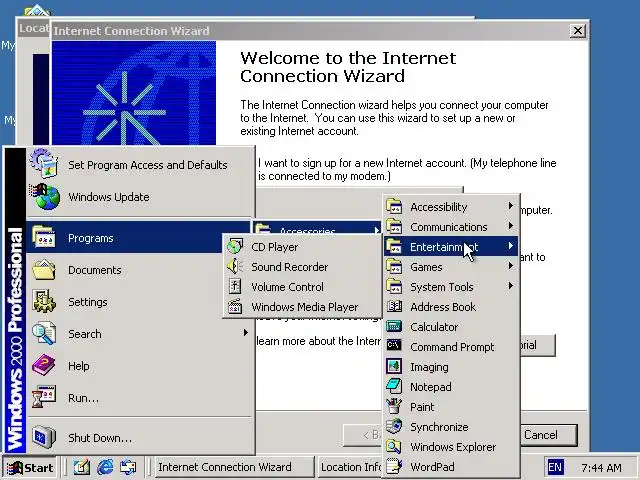This screenshot has height=480, width=640.
Task: Click the Windows Explorer icon
Action: [394, 446]
